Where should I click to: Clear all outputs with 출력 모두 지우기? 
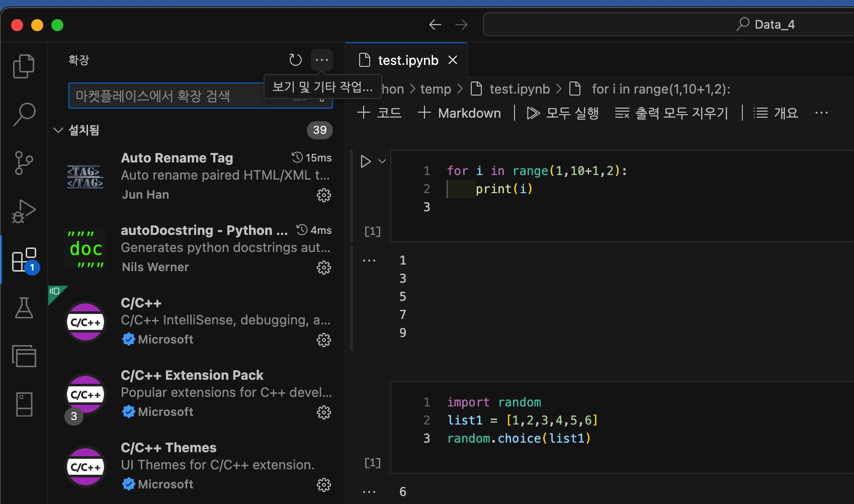(671, 113)
